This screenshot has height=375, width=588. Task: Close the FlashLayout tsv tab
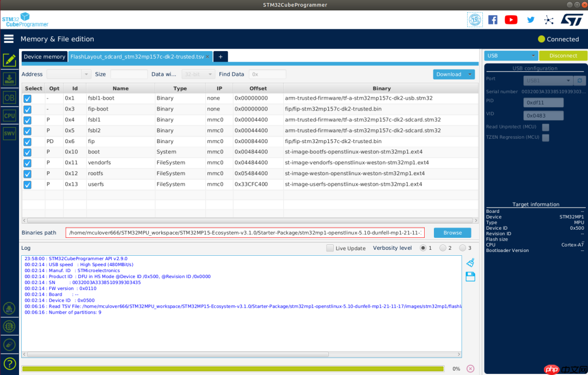click(x=207, y=57)
